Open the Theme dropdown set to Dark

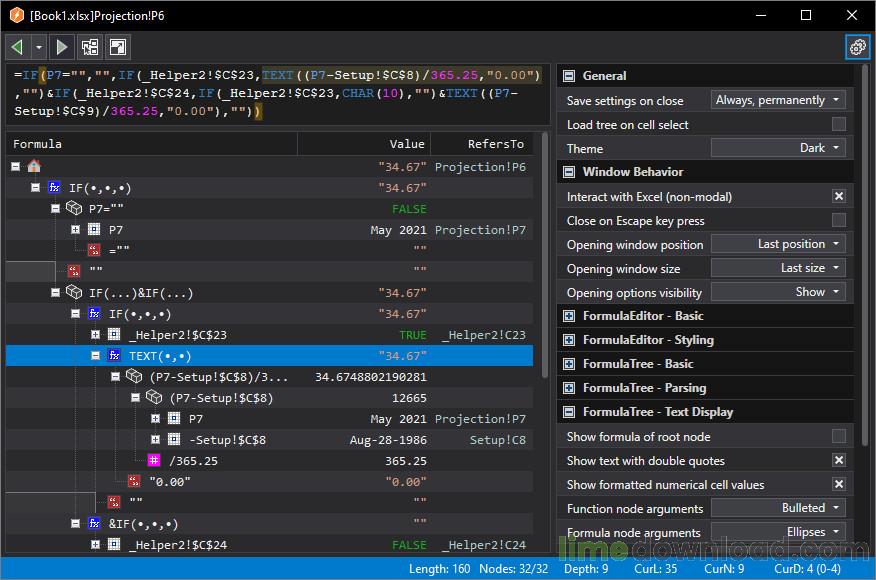[x=778, y=148]
